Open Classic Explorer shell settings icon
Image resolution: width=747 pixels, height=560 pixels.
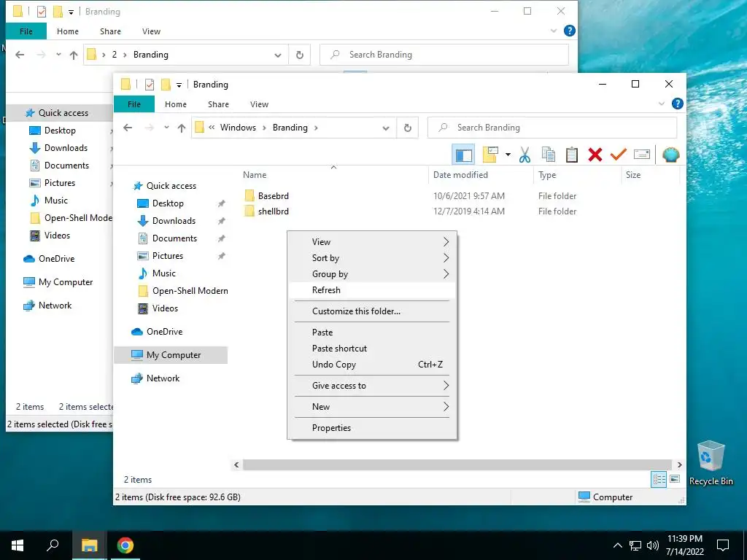point(671,155)
